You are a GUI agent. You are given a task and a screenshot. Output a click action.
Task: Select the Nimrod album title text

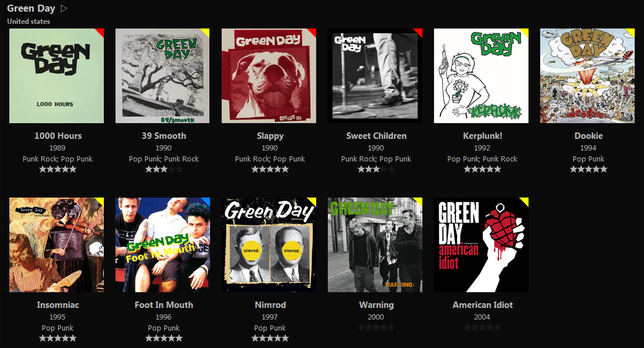tap(270, 305)
